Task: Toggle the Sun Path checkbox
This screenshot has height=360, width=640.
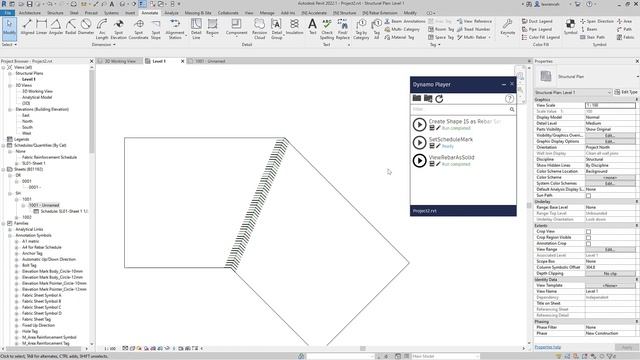Action: coord(588,196)
